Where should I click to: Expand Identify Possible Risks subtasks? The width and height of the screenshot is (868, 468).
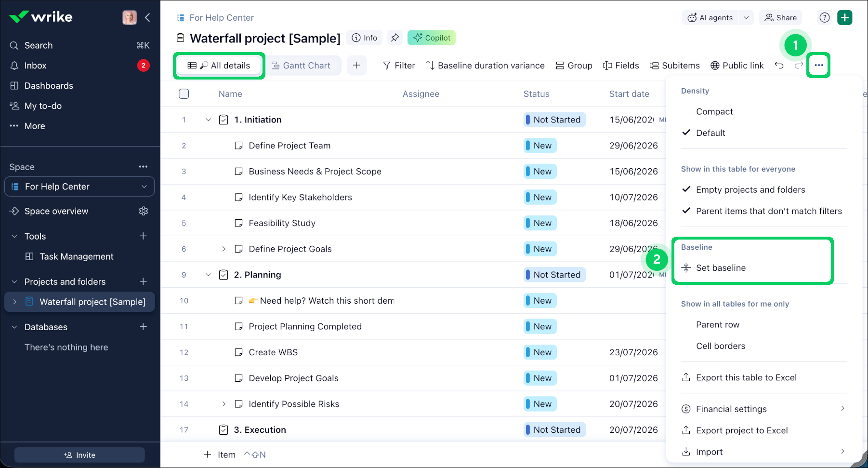tap(224, 404)
